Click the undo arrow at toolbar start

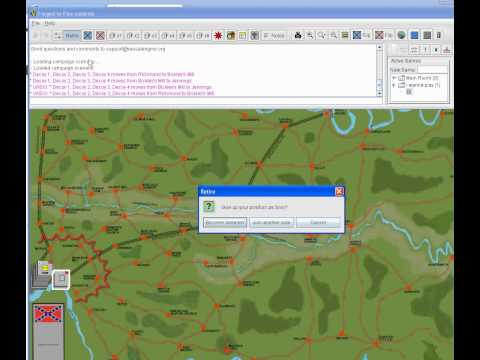(36, 35)
